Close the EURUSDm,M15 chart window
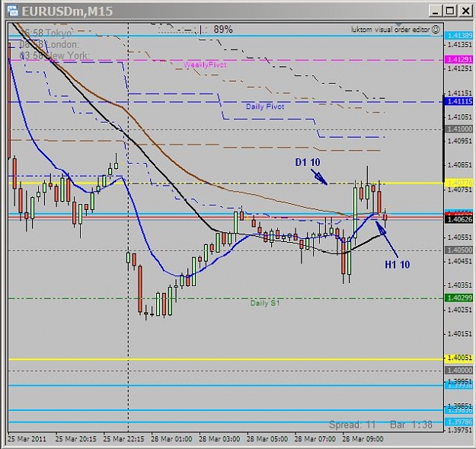This screenshot has height=449, width=476. [x=465, y=11]
